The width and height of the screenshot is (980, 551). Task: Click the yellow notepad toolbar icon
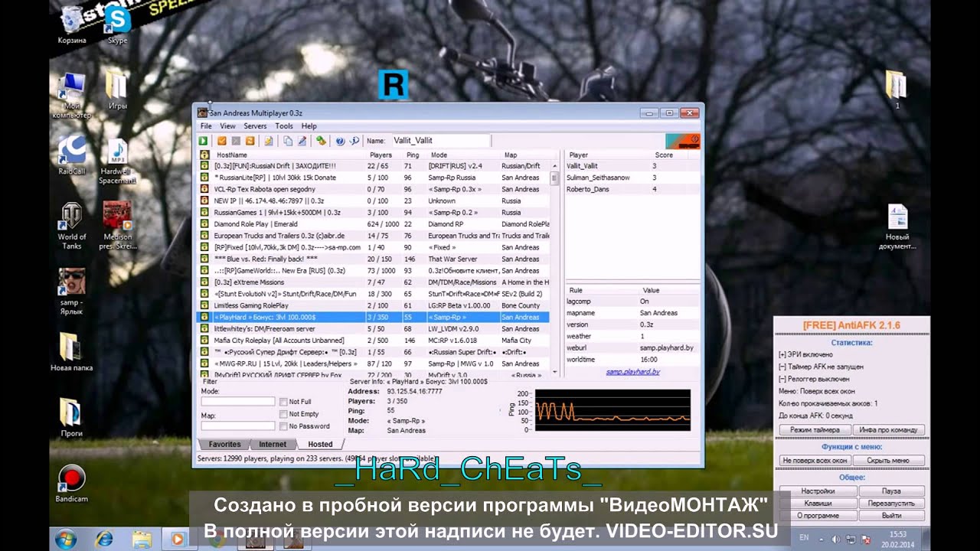click(269, 141)
